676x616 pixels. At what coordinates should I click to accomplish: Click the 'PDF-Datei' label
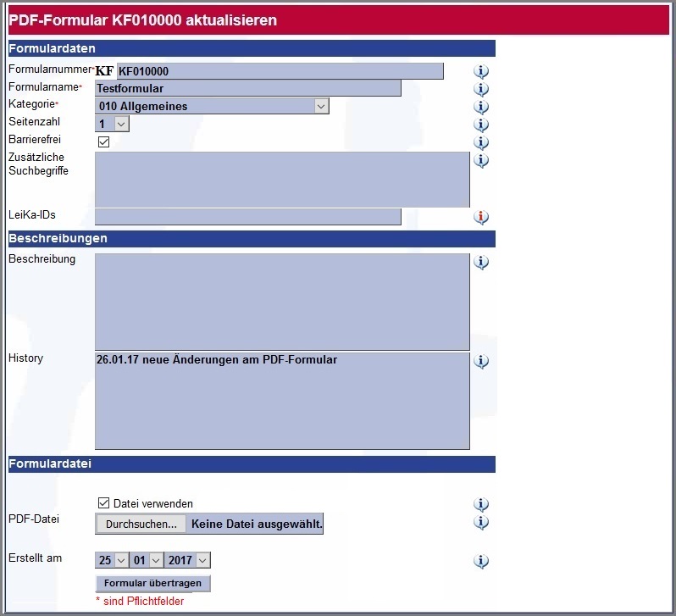pyautogui.click(x=34, y=519)
